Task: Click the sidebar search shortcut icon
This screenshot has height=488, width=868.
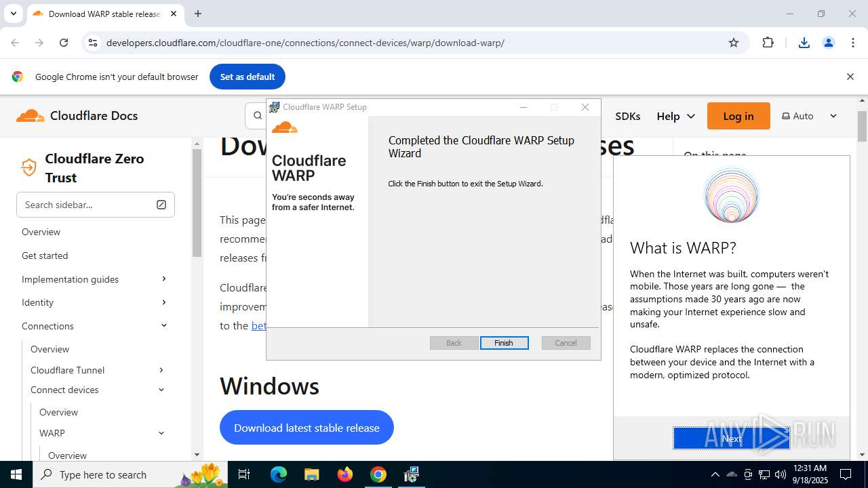Action: point(161,205)
